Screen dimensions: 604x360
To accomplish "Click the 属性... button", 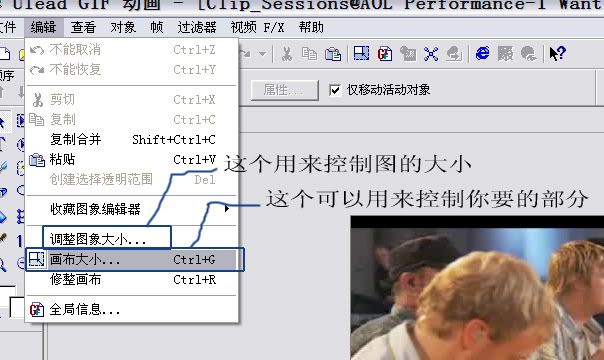I will [285, 90].
